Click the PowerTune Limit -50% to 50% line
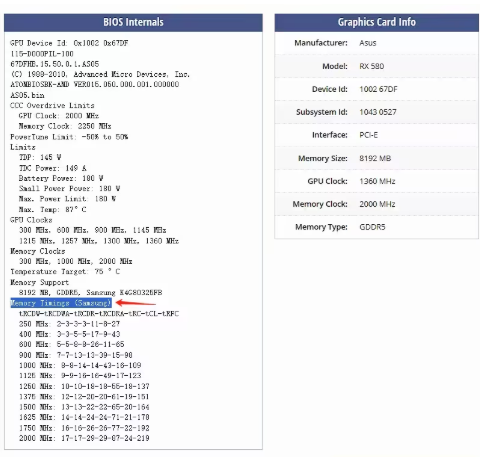 click(x=69, y=137)
